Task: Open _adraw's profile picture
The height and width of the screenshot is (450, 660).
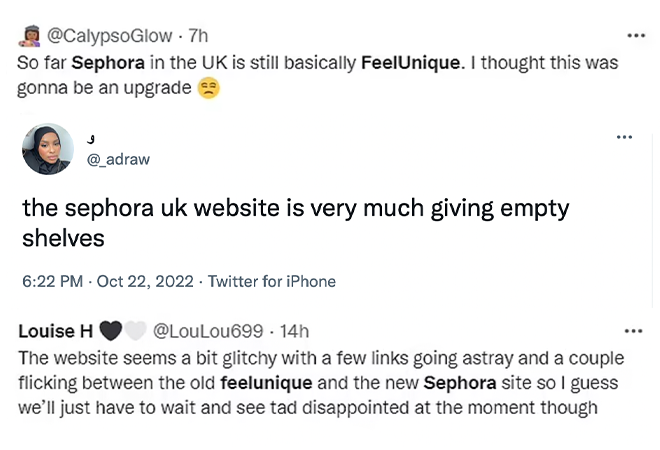Action: click(48, 149)
